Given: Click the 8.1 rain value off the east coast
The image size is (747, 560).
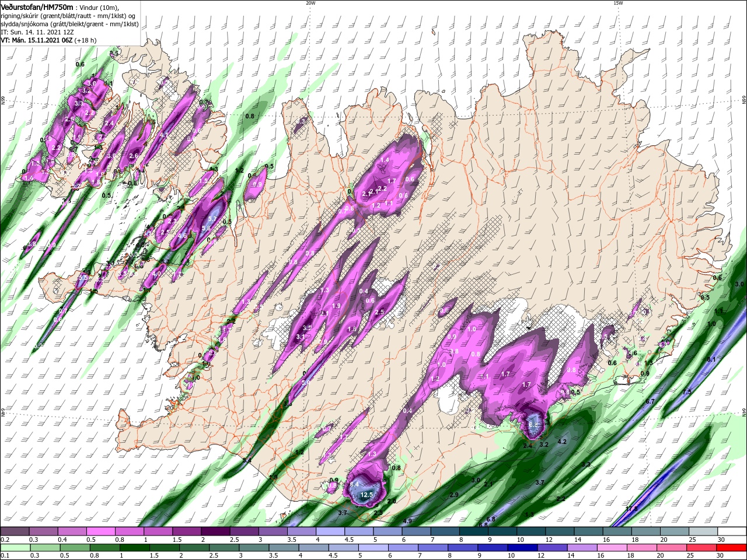Looking at the screenshot, I should tap(711, 359).
